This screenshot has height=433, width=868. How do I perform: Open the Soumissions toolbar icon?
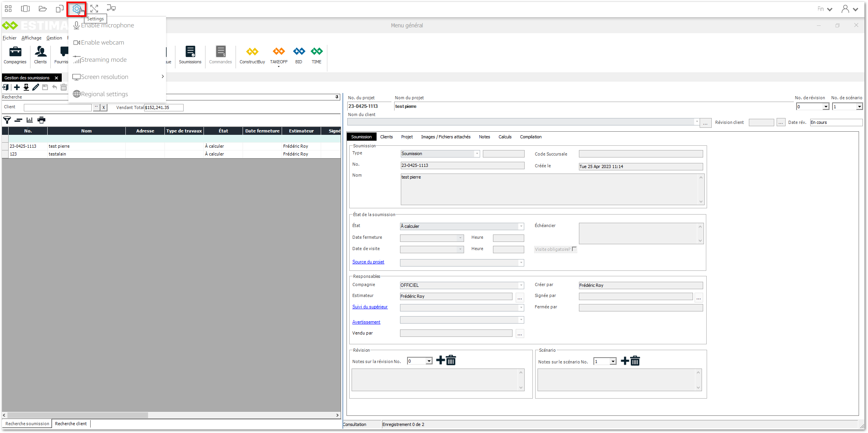pyautogui.click(x=190, y=55)
